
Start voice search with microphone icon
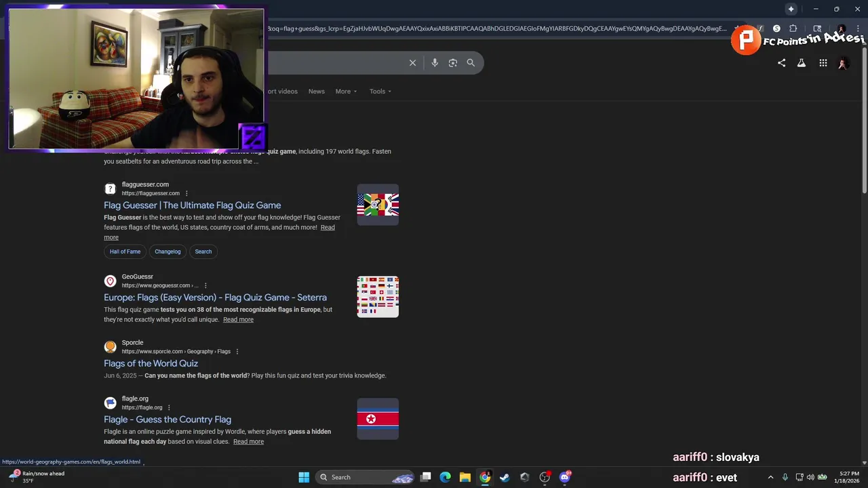[x=435, y=62]
